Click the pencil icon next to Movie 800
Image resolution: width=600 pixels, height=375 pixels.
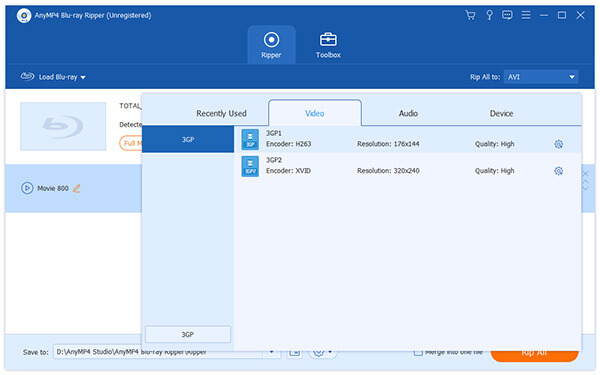pos(77,188)
